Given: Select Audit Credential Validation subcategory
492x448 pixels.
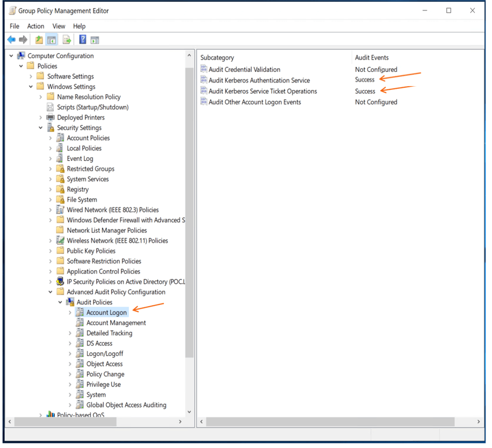Looking at the screenshot, I should coord(244,70).
